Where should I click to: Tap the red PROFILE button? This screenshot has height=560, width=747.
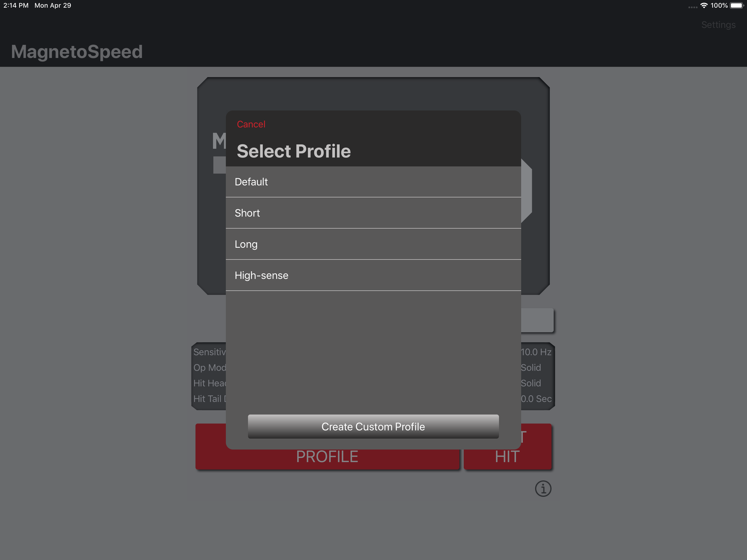click(x=327, y=456)
